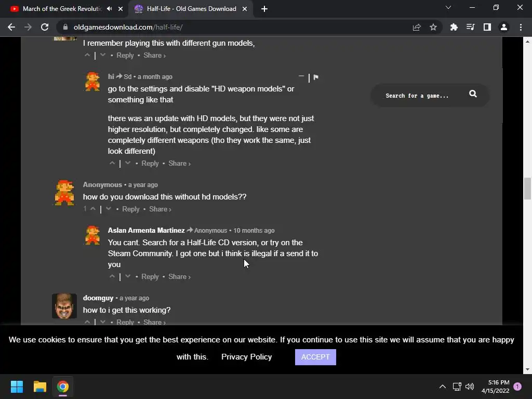Click the Search for a game field
This screenshot has width=532, height=399.
click(417, 96)
